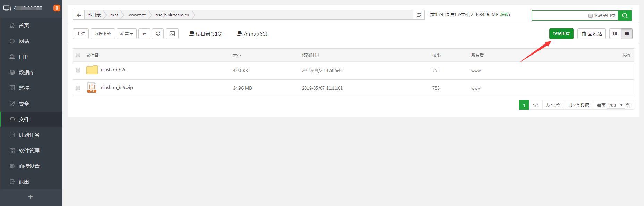Viewport: 644px width, 206px height.
Task: Open the 监控 sidebar item
Action: (31, 88)
